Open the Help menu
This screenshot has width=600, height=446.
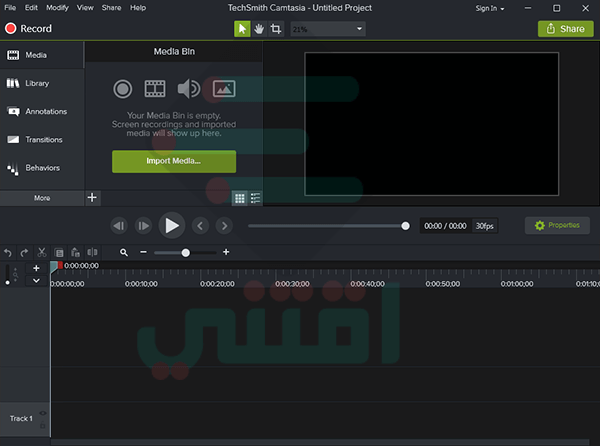(x=138, y=8)
